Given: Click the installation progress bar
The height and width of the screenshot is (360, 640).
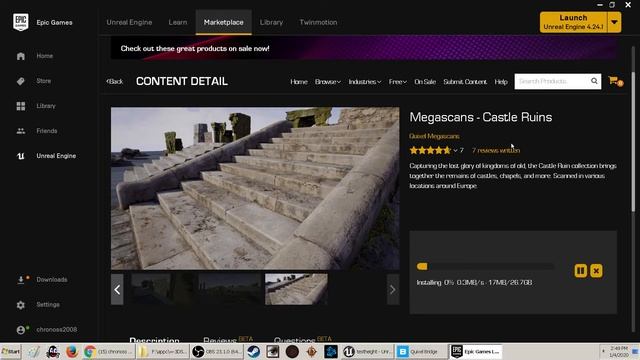Looking at the screenshot, I should tap(485, 267).
